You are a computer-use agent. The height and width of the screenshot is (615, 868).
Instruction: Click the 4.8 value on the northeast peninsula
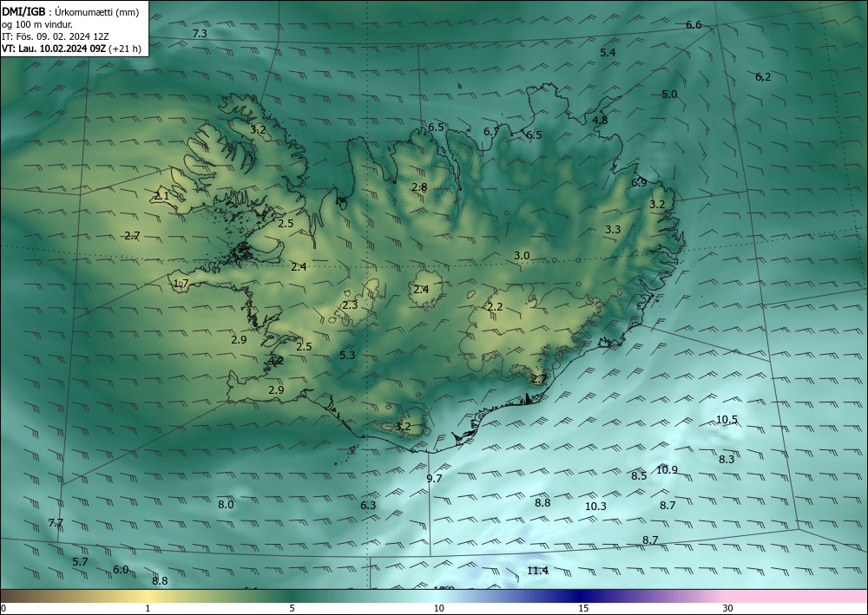point(600,120)
